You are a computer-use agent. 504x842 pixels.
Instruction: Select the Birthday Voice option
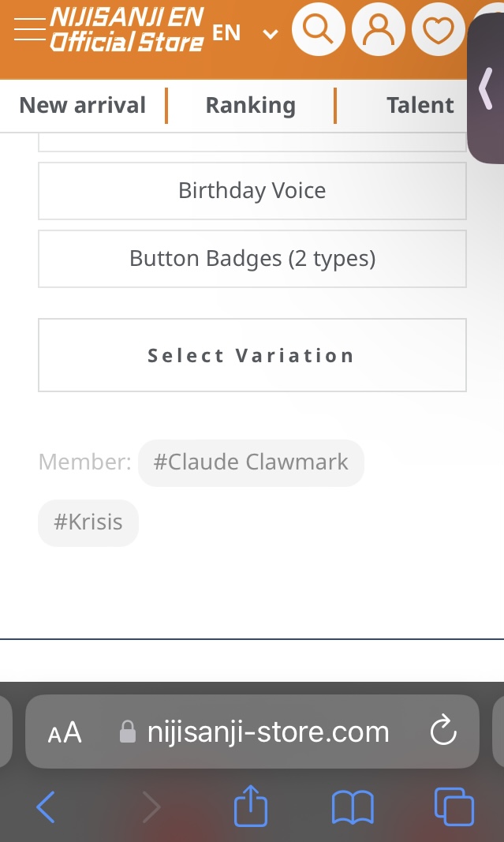[x=252, y=191]
